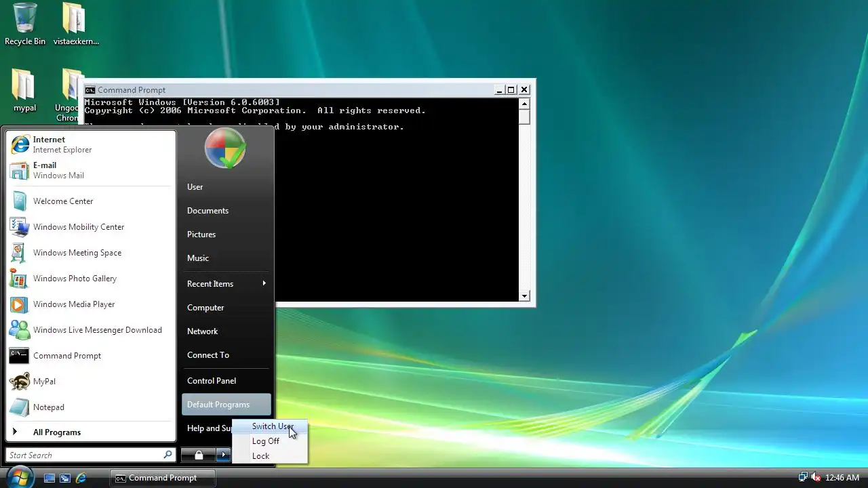868x488 pixels.
Task: Click Show Desktop quick launch icon
Action: click(x=50, y=478)
